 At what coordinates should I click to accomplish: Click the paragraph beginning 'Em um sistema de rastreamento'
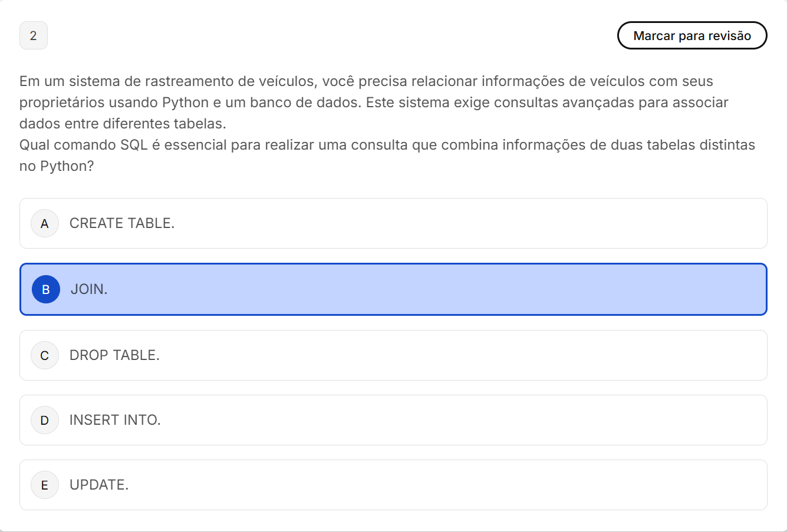tap(374, 103)
